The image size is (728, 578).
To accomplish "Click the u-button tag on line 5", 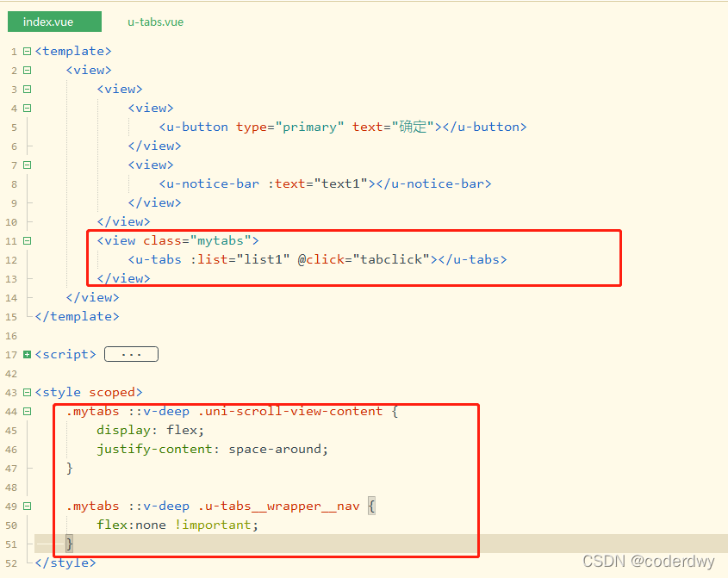I will point(194,127).
